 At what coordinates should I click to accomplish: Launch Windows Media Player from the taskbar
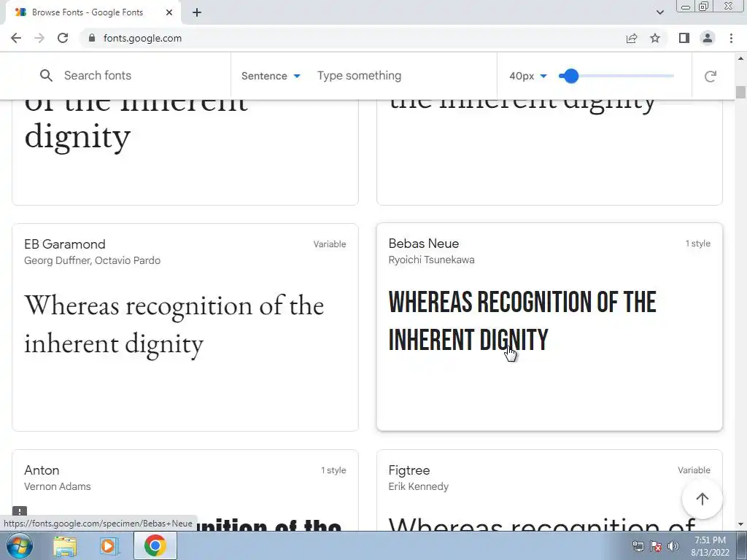coord(109,546)
